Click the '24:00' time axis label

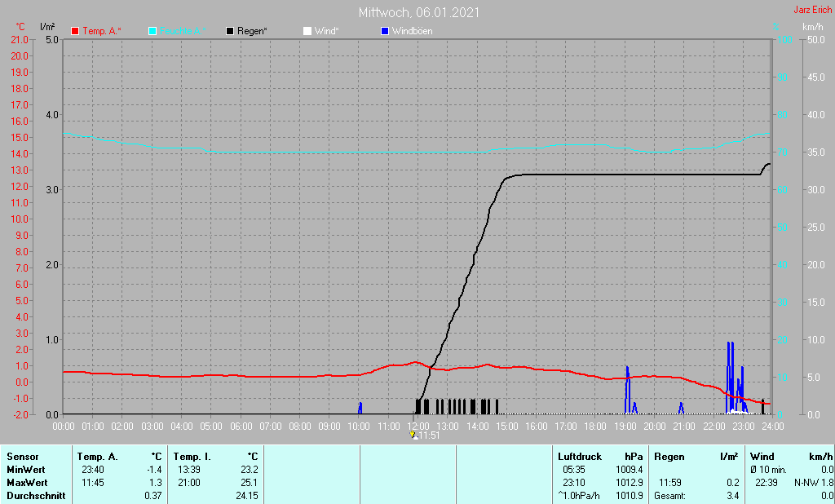pyautogui.click(x=773, y=427)
